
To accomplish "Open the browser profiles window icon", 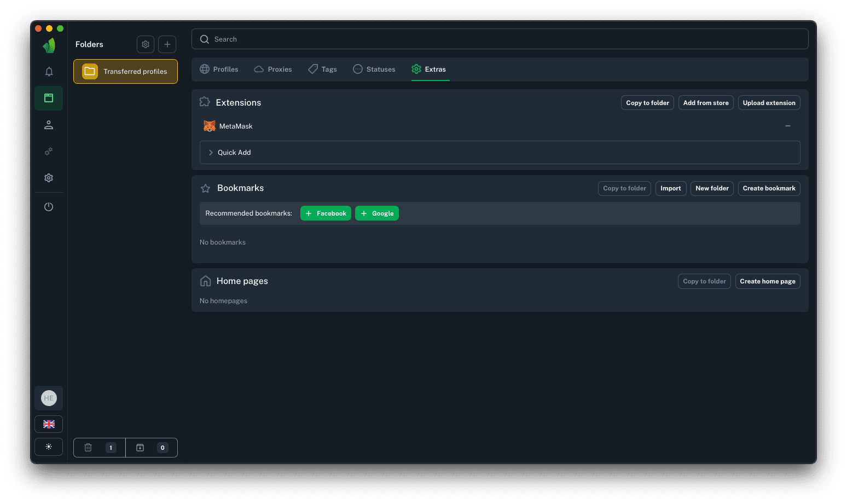I will coord(49,99).
